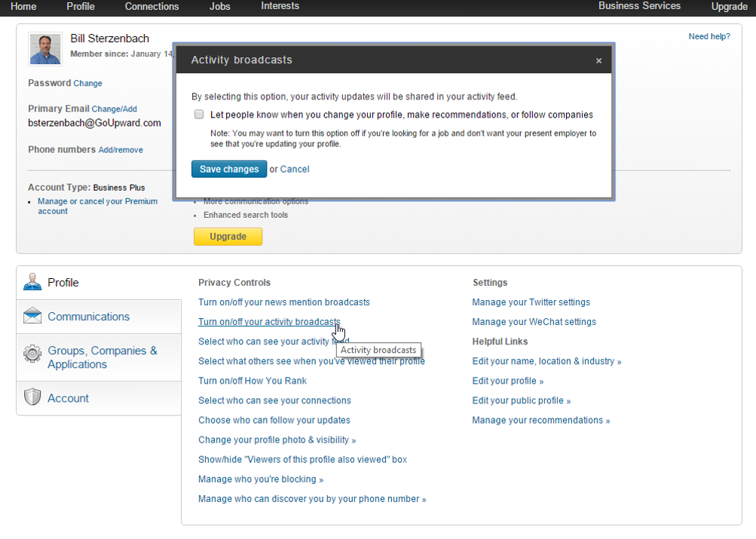Click Bill Sterzenbach's profile photo
Viewport: 756px width, 539px height.
pos(44,48)
